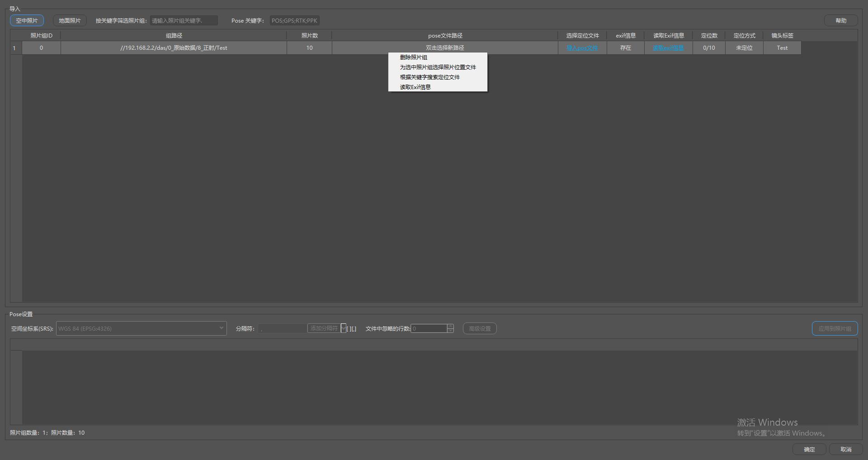Select 为选中照片组选择照片位置文件 menu entry
Image resolution: width=868 pixels, height=460 pixels.
click(x=438, y=67)
